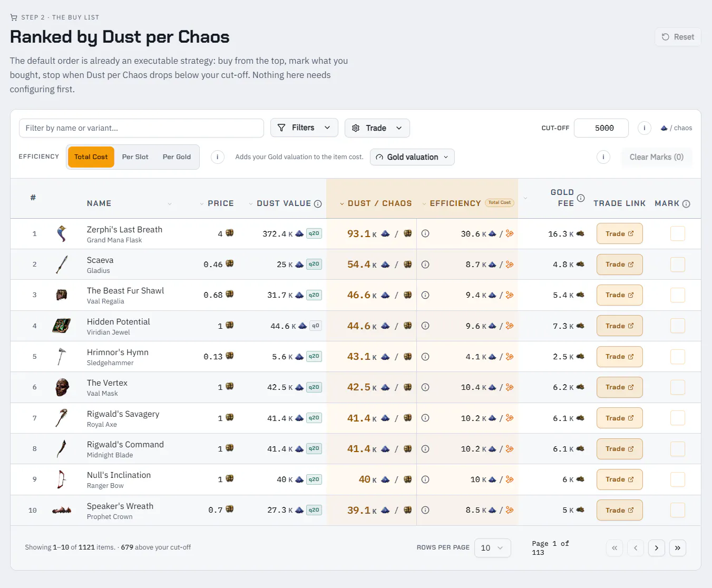Click the info icon beside the cut-off field

click(x=644, y=128)
